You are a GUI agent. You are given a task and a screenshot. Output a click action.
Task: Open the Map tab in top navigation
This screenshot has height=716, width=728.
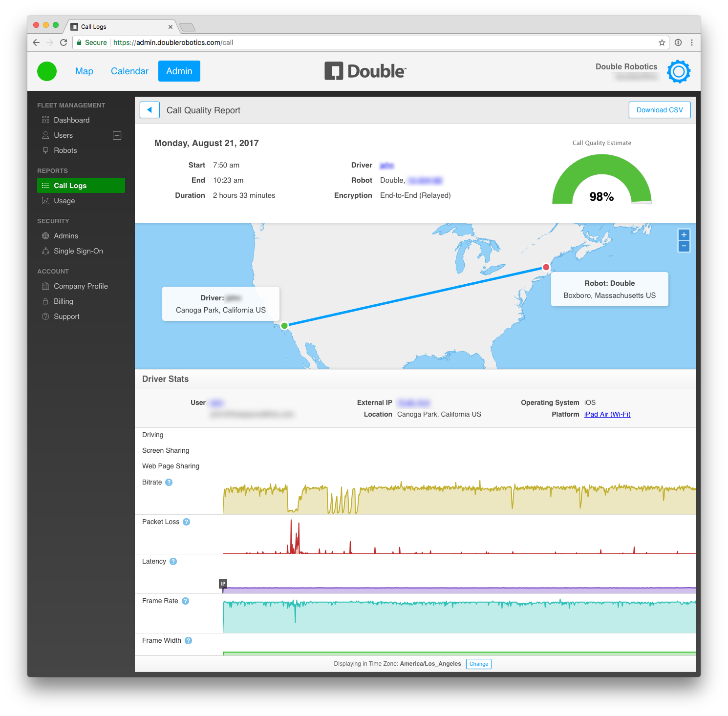[x=84, y=71]
